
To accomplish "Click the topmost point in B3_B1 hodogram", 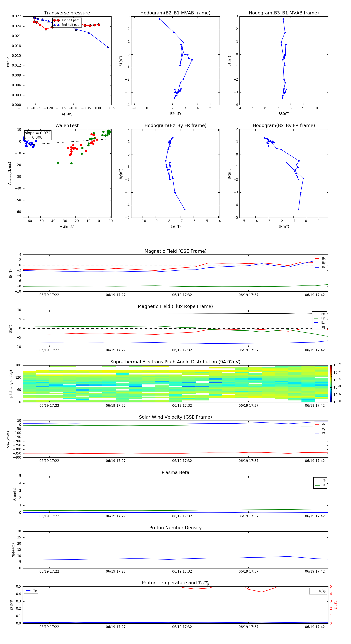I will coord(283,19).
